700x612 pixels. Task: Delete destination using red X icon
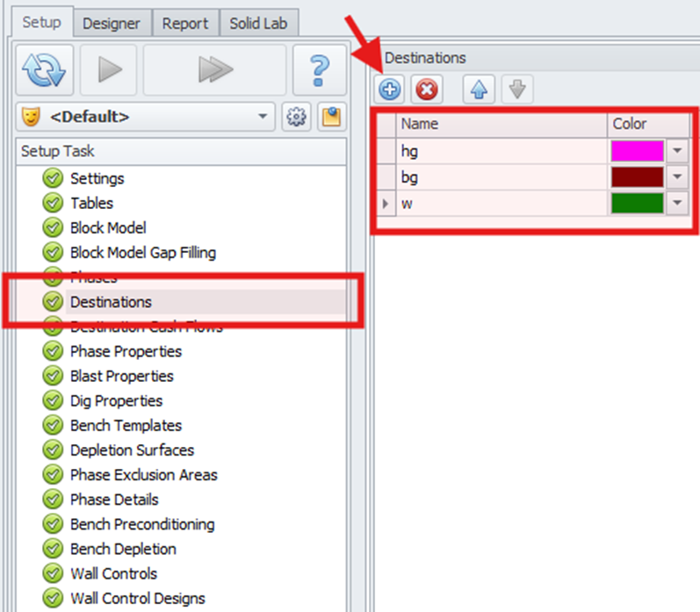pyautogui.click(x=426, y=90)
